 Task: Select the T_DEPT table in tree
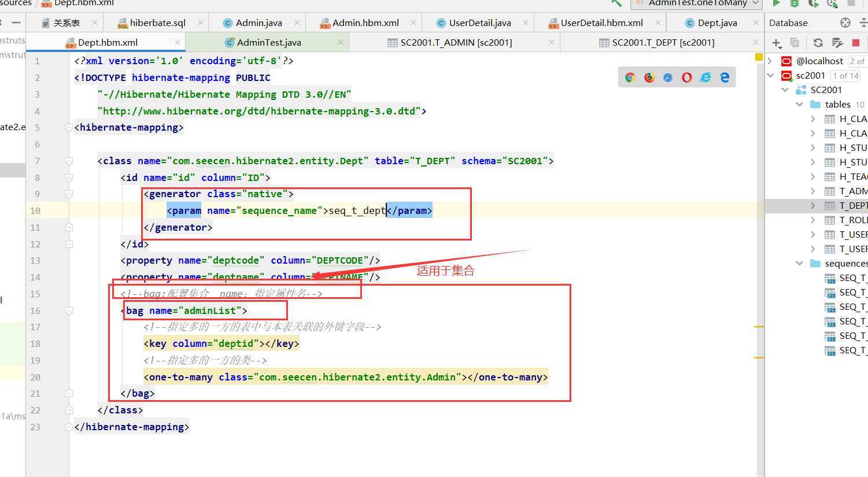pos(853,206)
